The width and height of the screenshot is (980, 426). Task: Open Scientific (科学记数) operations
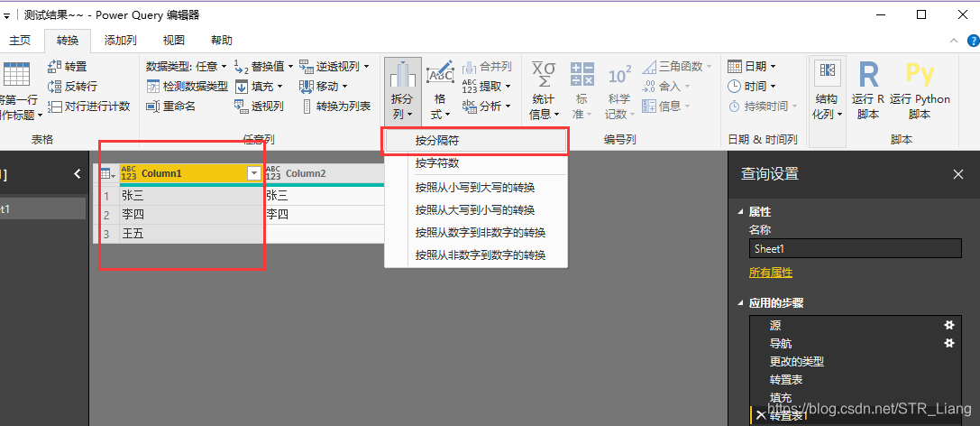click(x=619, y=91)
